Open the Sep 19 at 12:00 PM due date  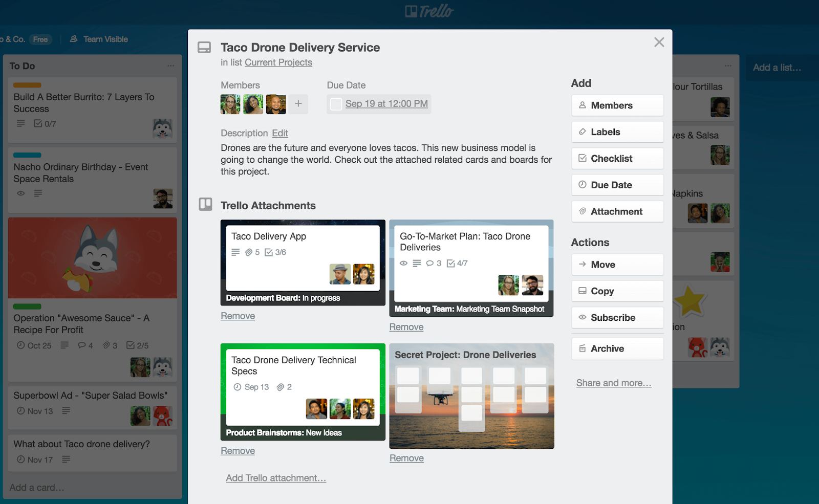coord(386,104)
